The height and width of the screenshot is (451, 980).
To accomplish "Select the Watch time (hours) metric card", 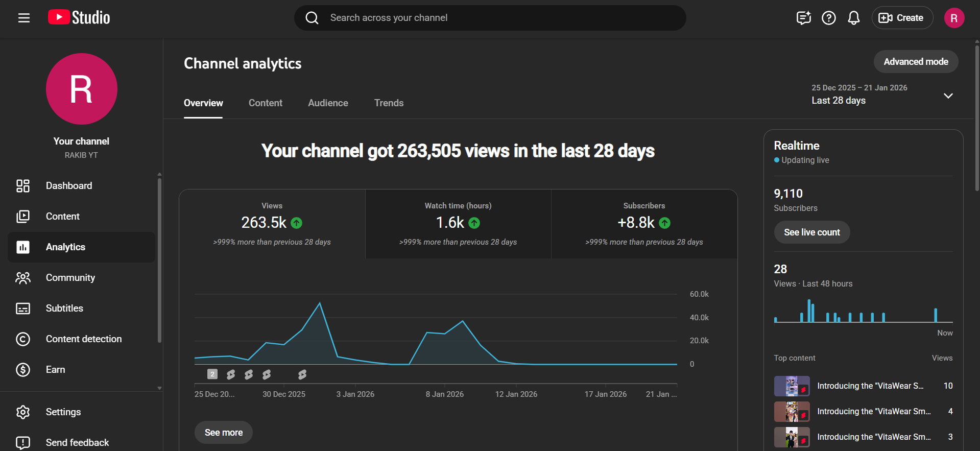I will pos(458,224).
